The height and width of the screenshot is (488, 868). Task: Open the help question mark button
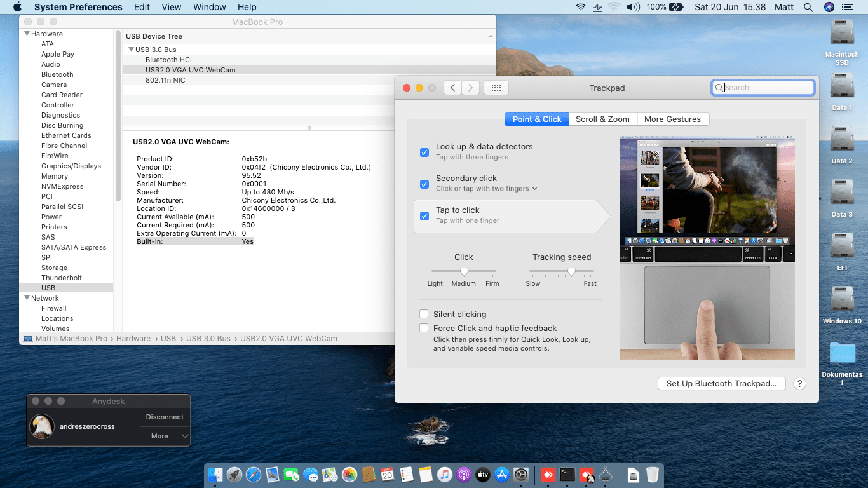[800, 384]
